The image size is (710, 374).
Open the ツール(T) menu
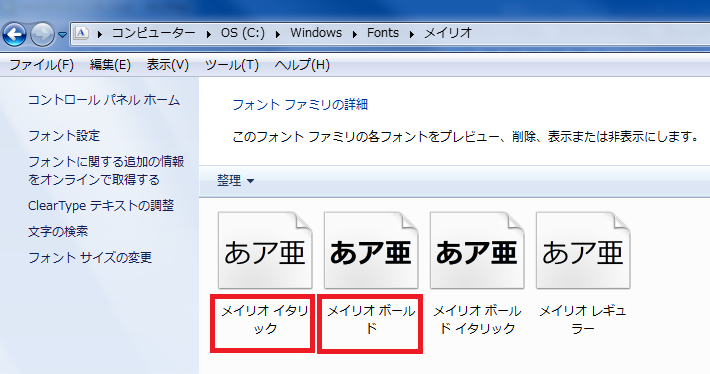point(232,65)
